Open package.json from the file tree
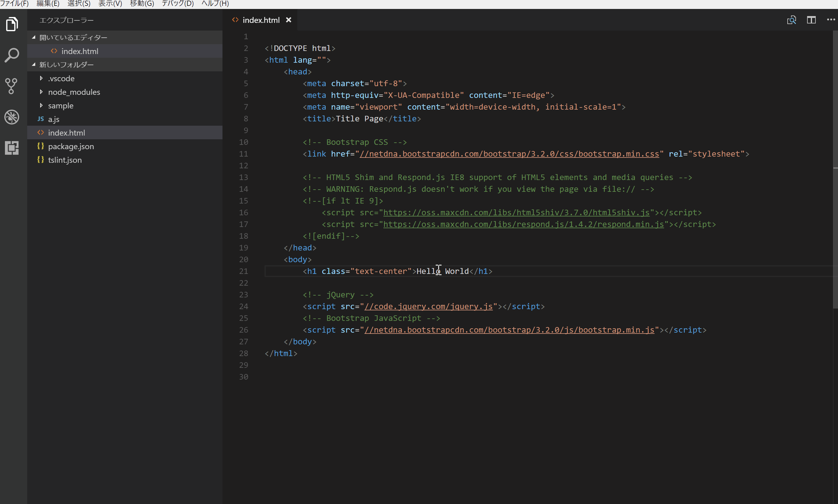The width and height of the screenshot is (838, 504). pyautogui.click(x=71, y=146)
